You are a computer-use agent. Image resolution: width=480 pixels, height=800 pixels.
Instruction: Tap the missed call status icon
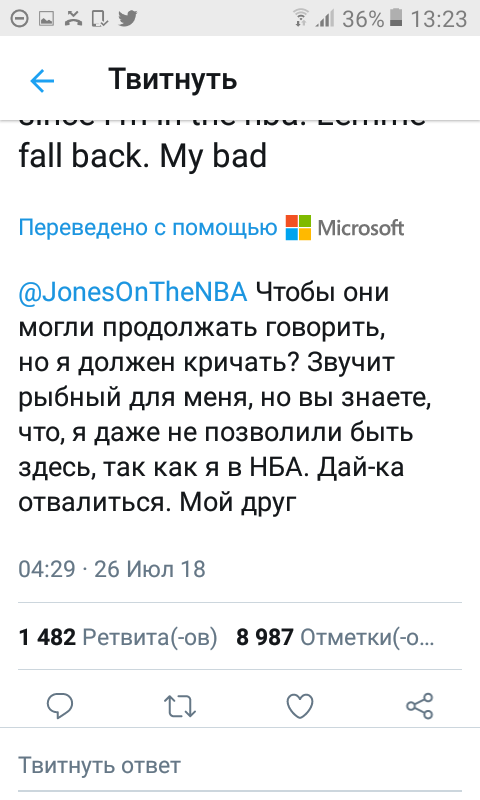pyautogui.click(x=73, y=19)
